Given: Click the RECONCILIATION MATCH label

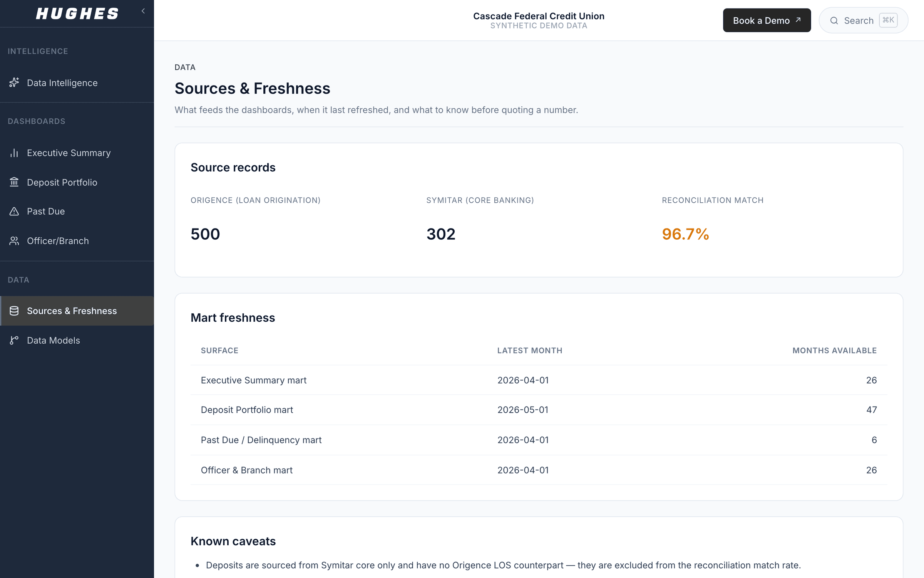Looking at the screenshot, I should (713, 200).
